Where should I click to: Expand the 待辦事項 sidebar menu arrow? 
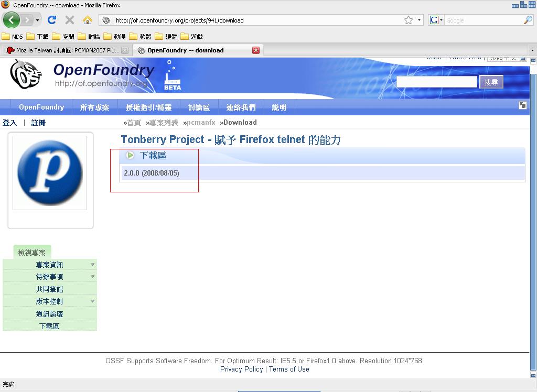click(x=92, y=276)
